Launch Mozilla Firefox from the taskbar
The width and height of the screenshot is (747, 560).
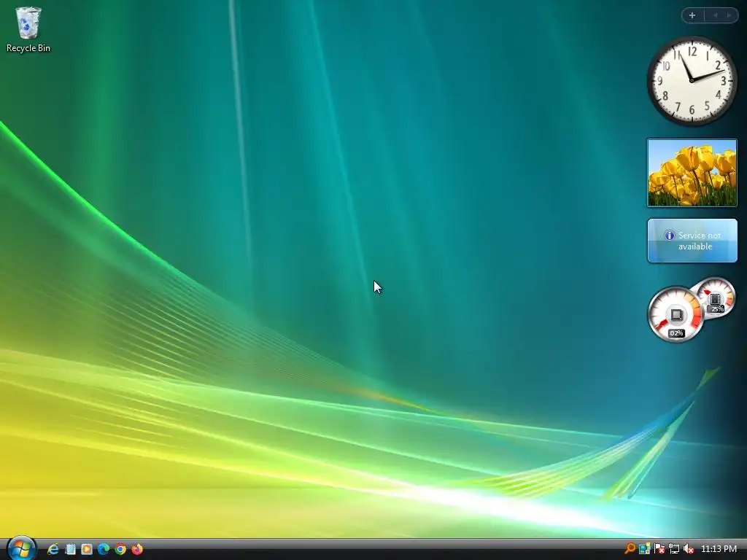[x=137, y=549]
